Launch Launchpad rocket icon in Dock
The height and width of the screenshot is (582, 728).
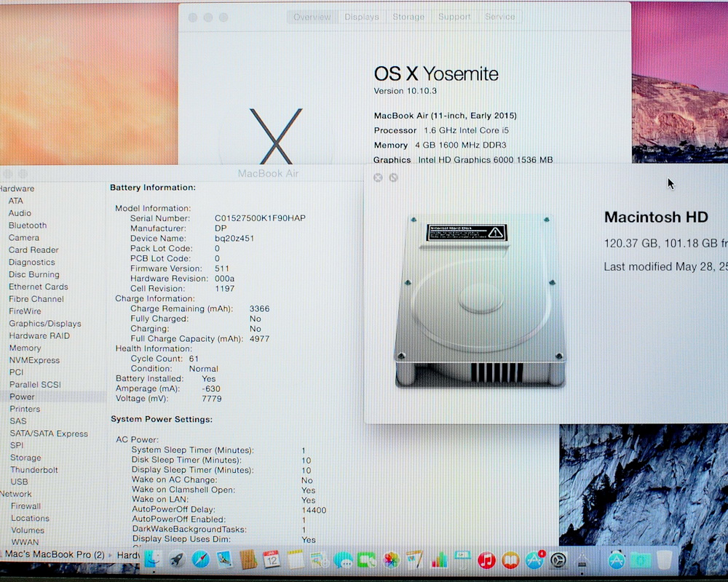[x=176, y=559]
